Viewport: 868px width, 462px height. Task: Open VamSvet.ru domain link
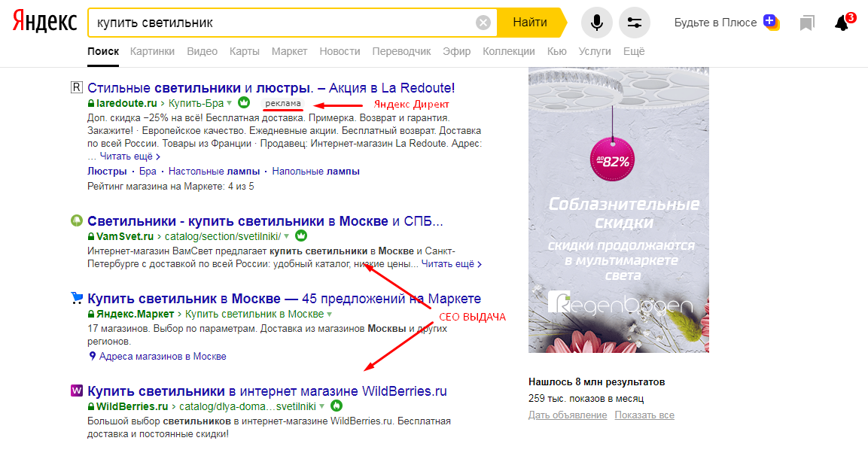tap(125, 237)
